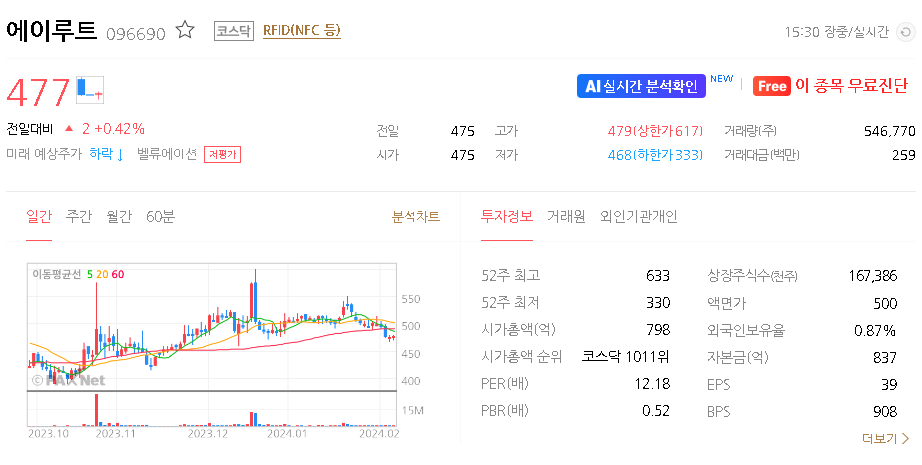
Task: Select the 일간 chart tab
Action: pos(39,216)
